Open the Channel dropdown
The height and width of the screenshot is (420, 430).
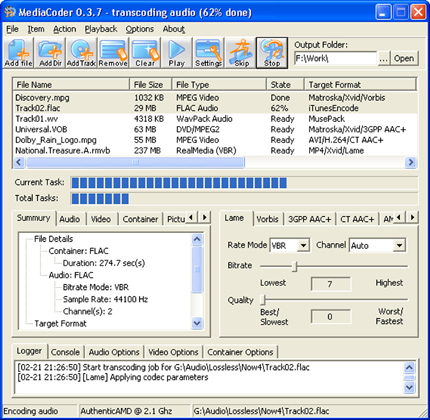[399, 246]
